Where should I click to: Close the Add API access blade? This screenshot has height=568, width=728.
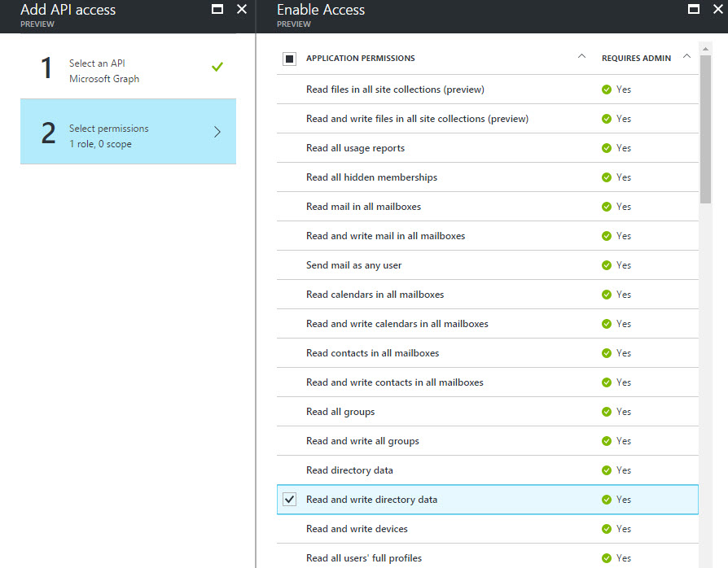point(242,10)
